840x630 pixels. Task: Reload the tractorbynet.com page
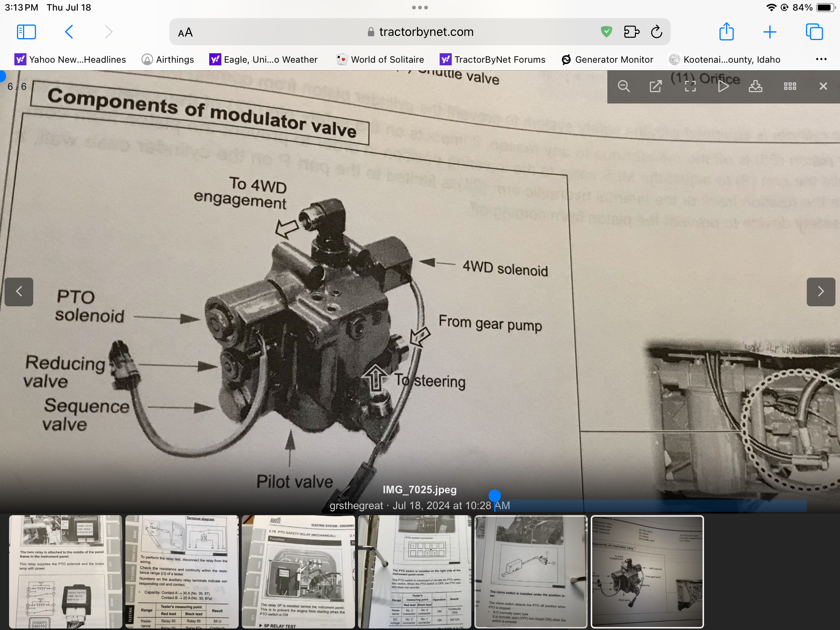tap(656, 32)
